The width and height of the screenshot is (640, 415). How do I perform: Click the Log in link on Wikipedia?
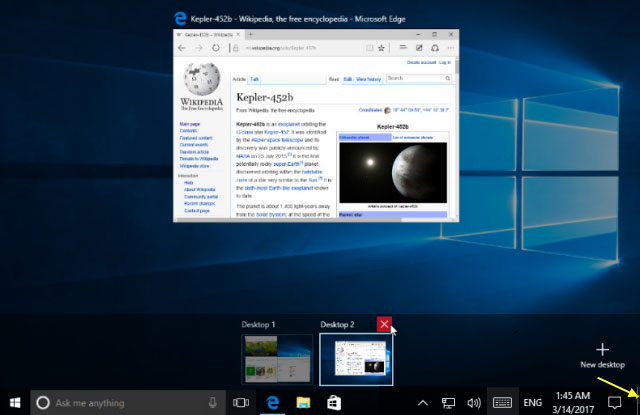pyautogui.click(x=445, y=62)
